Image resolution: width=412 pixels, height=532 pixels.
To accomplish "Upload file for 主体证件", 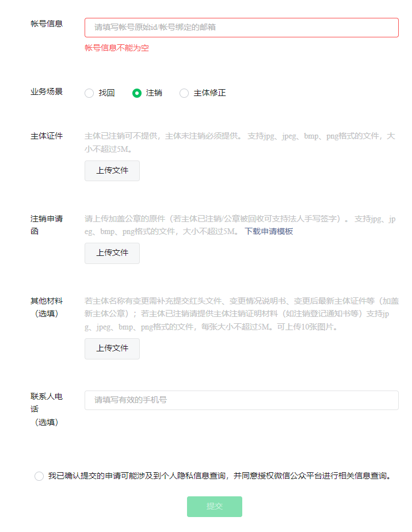I will (112, 171).
